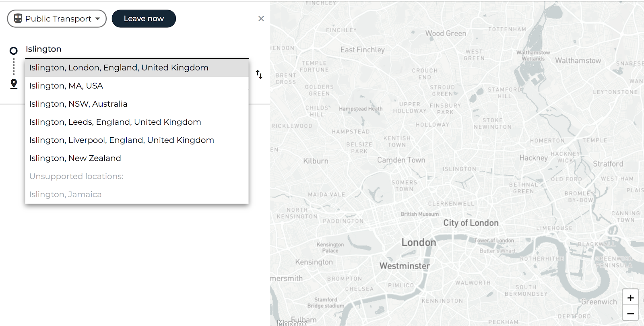Choose Islington, MA, USA suggestion

[x=66, y=86]
